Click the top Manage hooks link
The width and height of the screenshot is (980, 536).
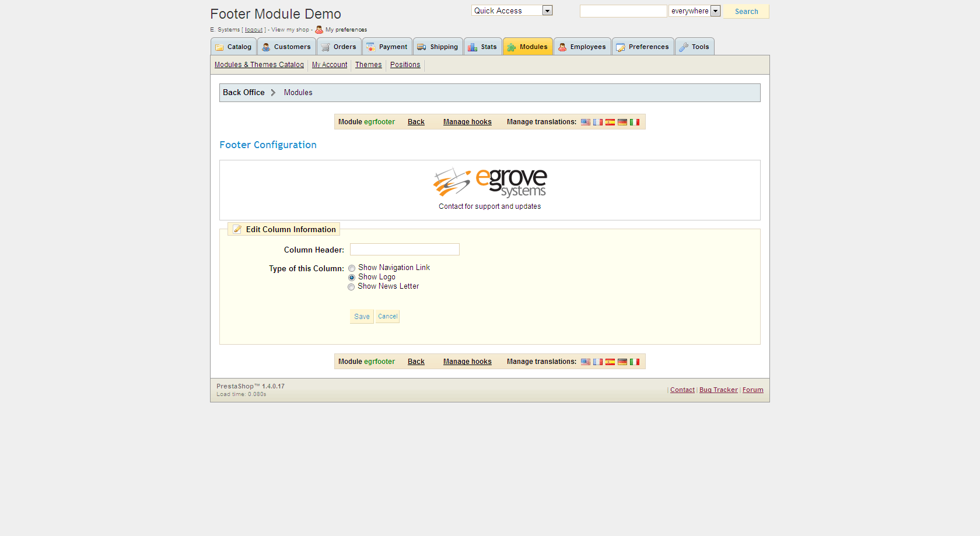click(x=467, y=122)
